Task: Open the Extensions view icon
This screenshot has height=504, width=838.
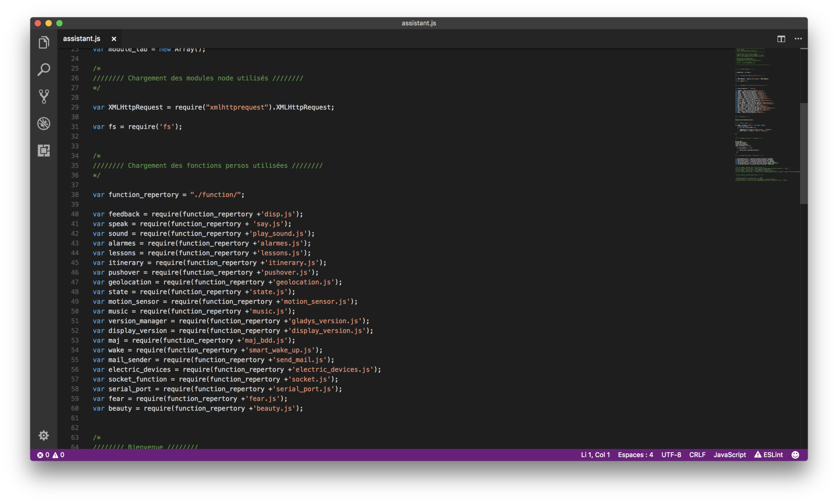Action: coord(44,150)
